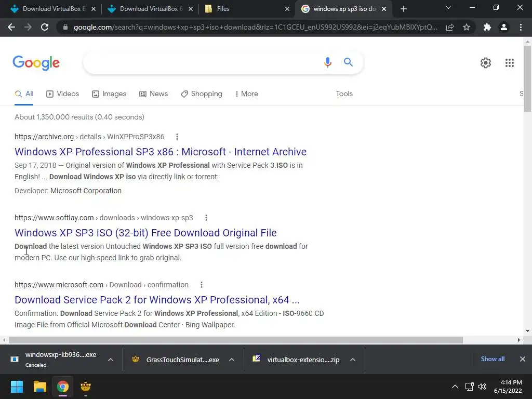Click inside the Google search box
The height and width of the screenshot is (399, 532).
[x=202, y=62]
